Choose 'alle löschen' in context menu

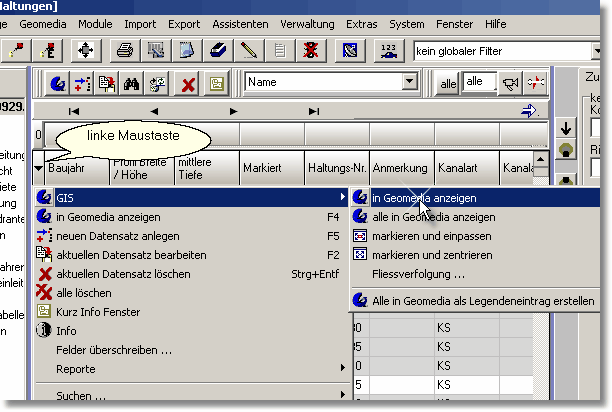tap(191, 293)
